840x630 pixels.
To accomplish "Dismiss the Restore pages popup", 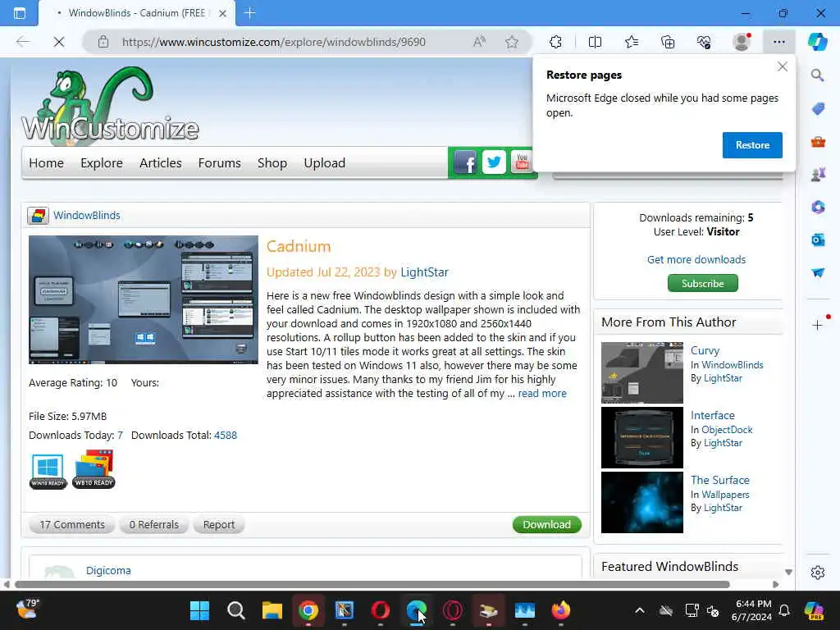I will tap(782, 66).
